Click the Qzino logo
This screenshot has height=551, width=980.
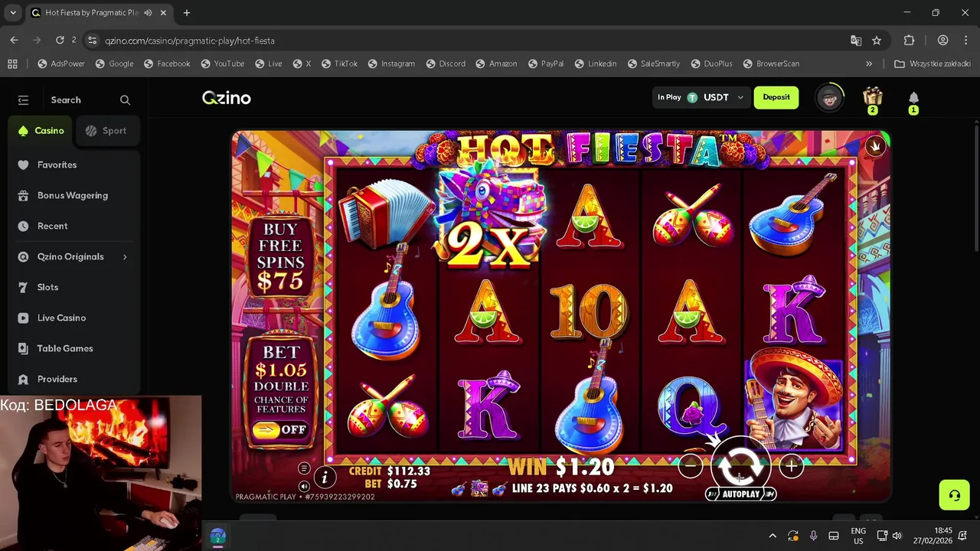227,98
